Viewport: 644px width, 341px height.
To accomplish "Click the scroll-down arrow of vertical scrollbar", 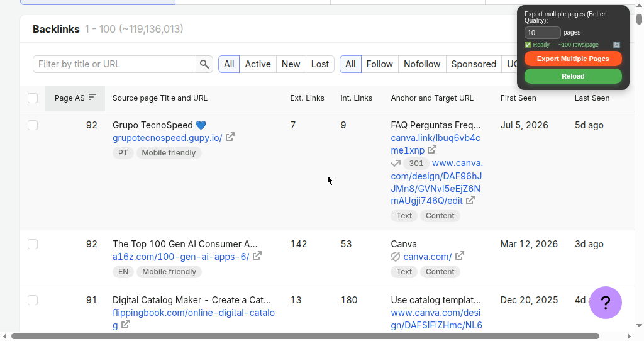I will 639,326.
